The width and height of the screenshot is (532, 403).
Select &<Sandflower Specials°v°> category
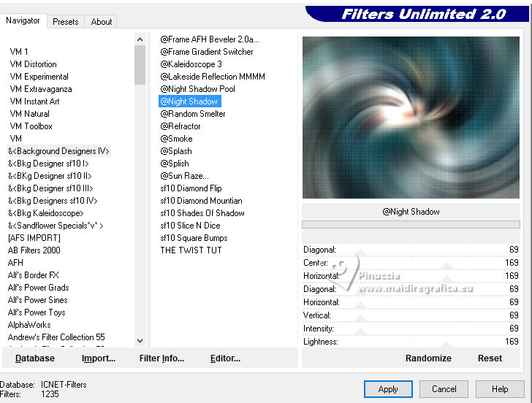tap(56, 226)
